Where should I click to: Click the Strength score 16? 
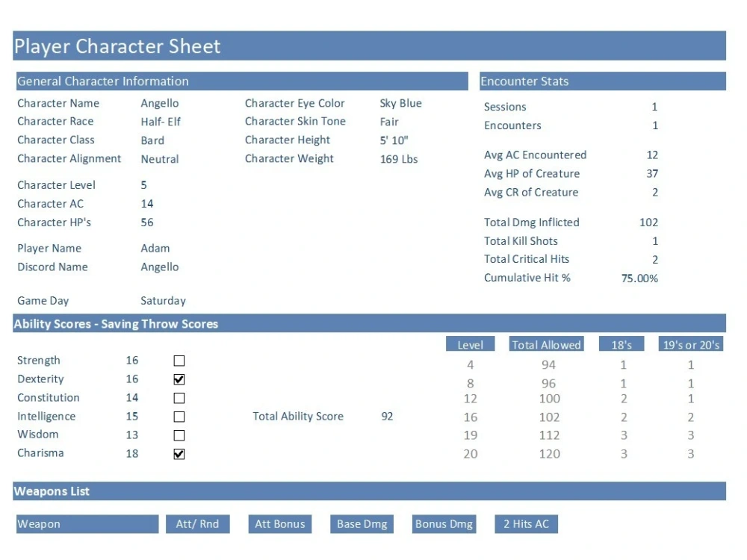coord(132,361)
